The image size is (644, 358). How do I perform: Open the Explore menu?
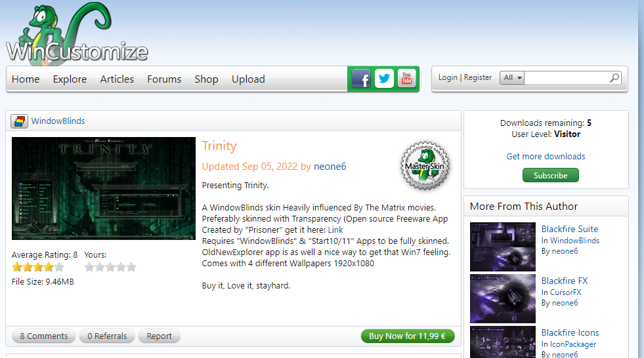coord(70,79)
